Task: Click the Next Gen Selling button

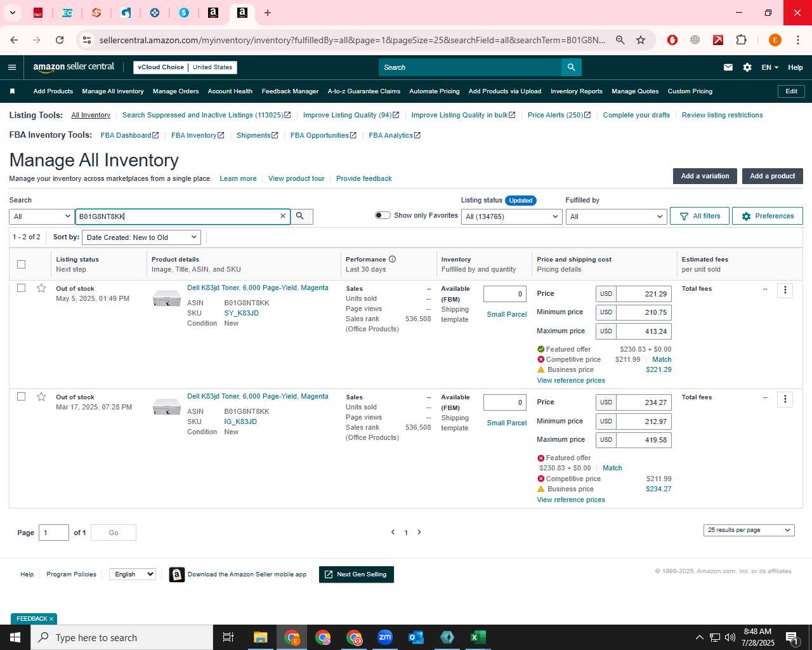Action: click(356, 574)
